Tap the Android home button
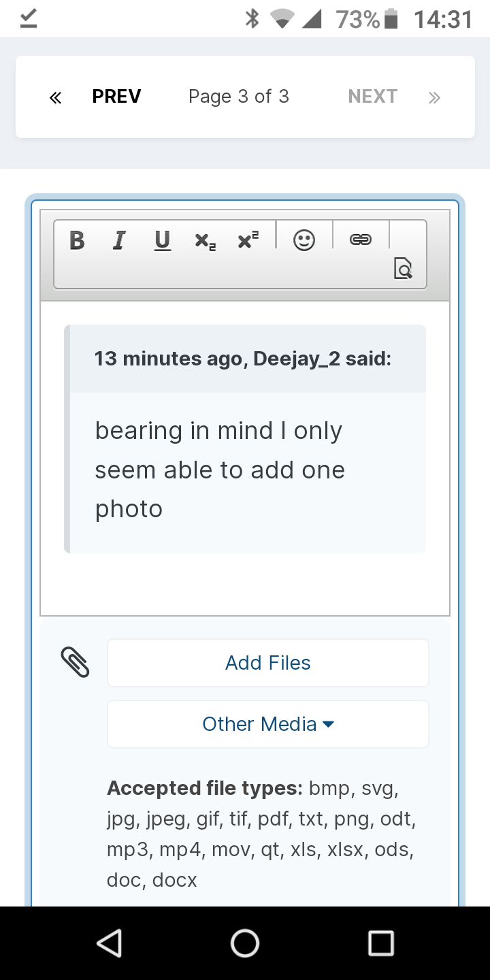The image size is (490, 980). 245,943
